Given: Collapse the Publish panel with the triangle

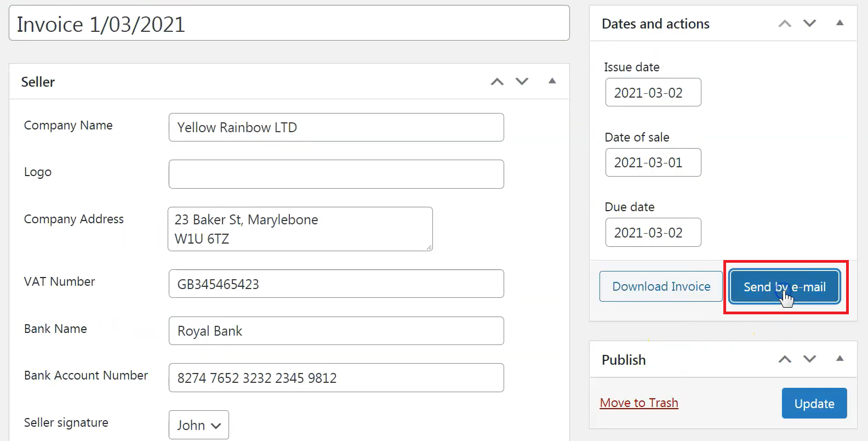Looking at the screenshot, I should click(840, 359).
